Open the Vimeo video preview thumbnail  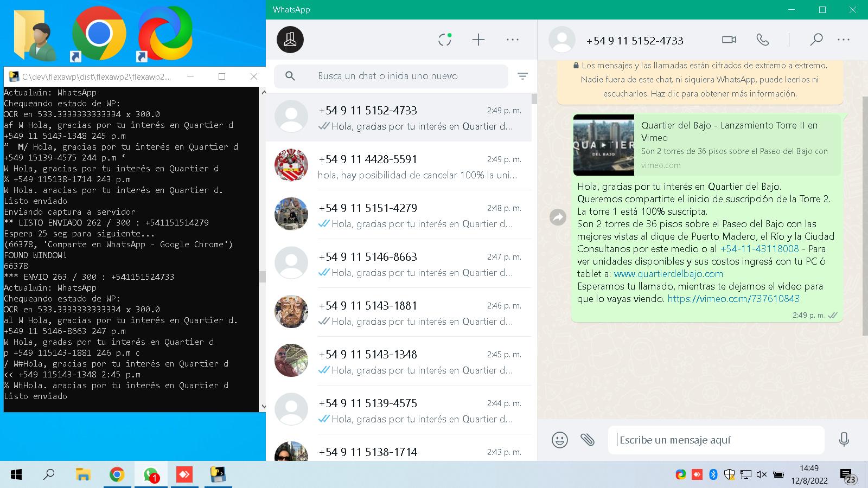(x=604, y=145)
